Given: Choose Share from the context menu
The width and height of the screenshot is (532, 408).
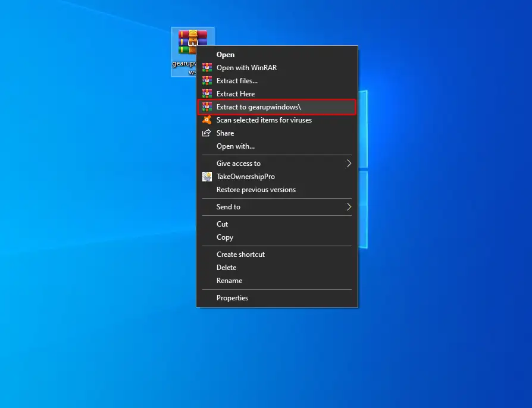Looking at the screenshot, I should coord(277,133).
